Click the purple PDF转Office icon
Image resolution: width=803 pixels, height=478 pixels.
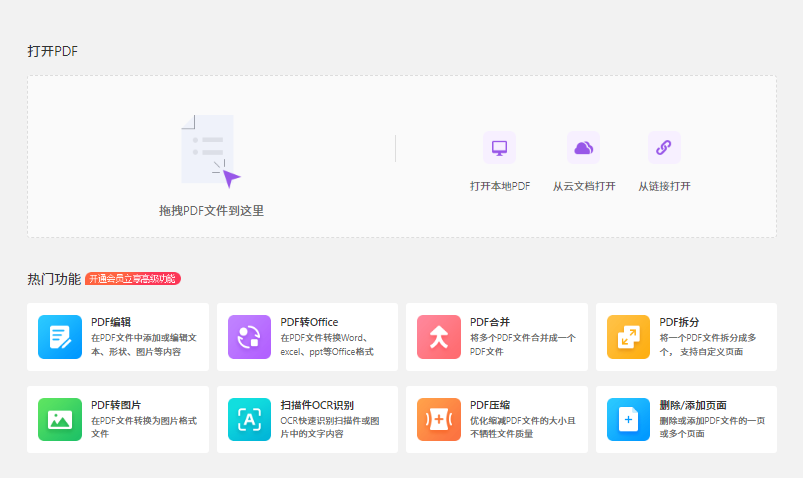249,337
